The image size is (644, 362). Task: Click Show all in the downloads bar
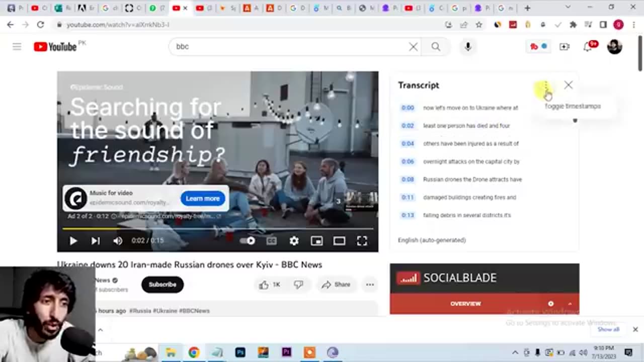(608, 329)
